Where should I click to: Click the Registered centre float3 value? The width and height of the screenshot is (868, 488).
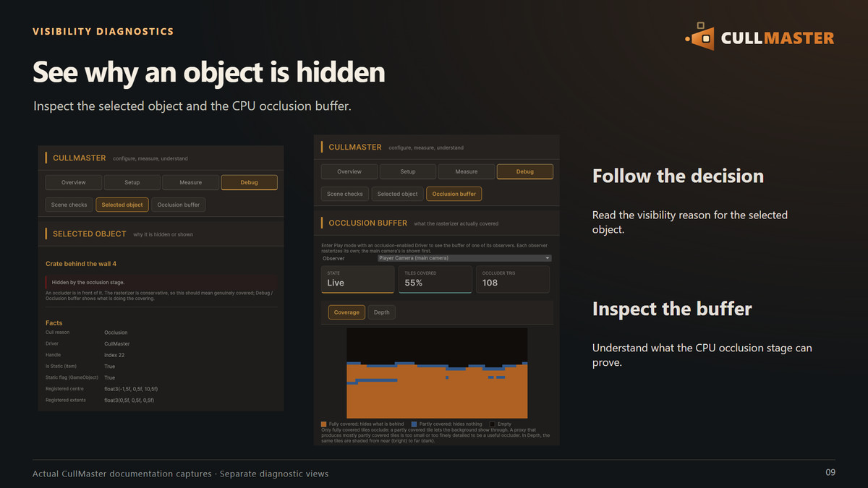click(x=131, y=389)
